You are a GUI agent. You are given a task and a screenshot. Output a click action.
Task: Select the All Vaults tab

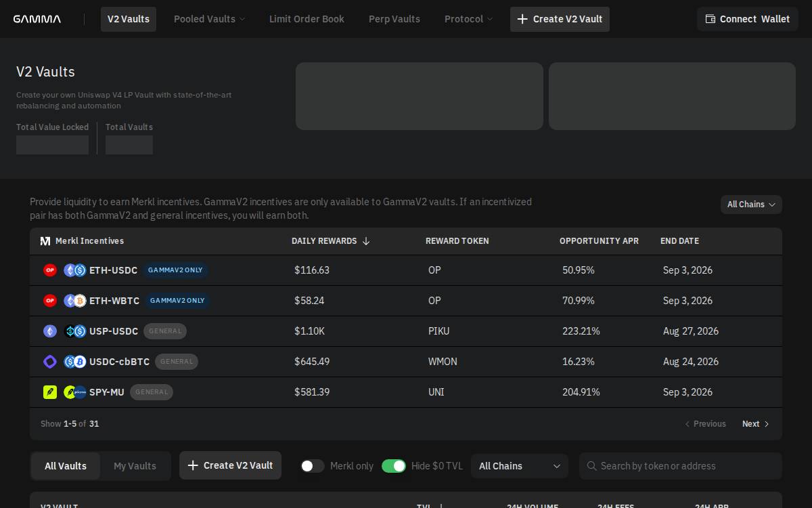66,466
